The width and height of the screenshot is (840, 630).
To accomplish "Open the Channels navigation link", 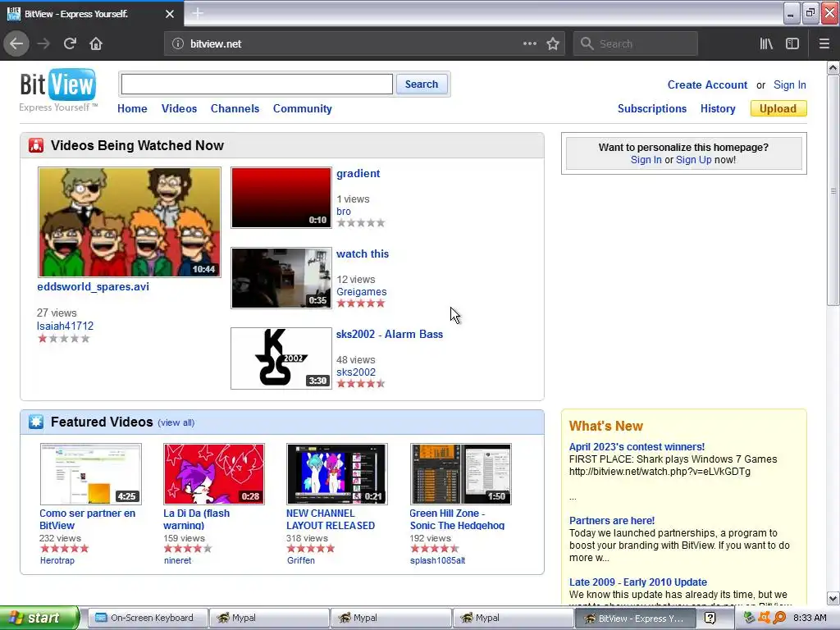I will [235, 108].
